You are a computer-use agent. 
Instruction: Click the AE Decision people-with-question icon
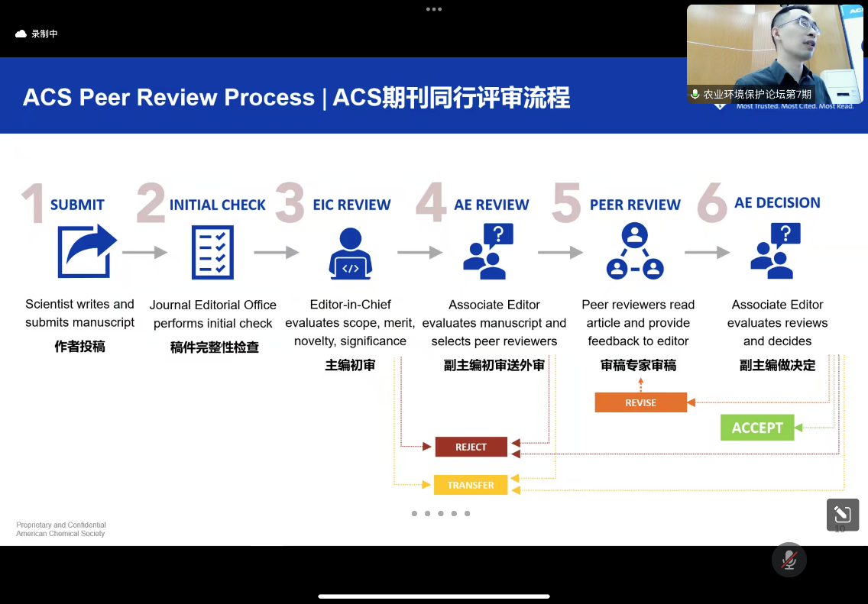776,250
